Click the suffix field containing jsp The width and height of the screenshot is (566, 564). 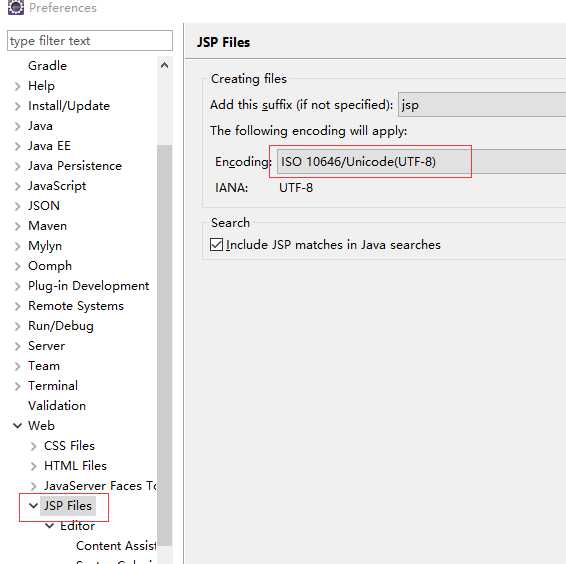point(482,105)
